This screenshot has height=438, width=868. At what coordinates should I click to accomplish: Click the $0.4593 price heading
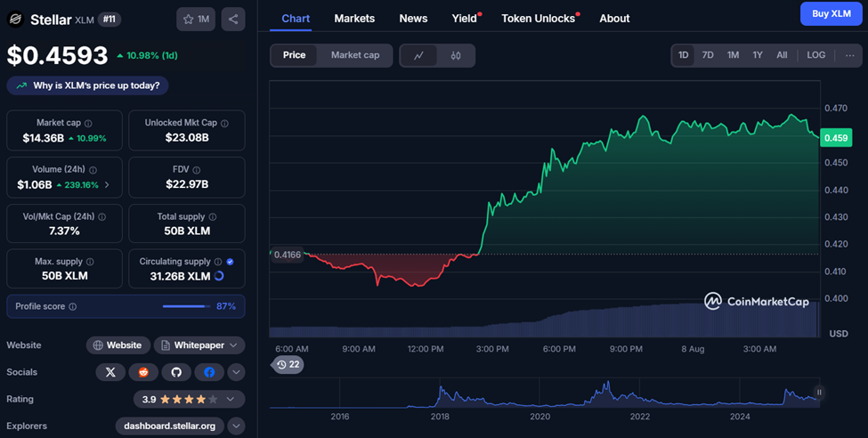(57, 55)
